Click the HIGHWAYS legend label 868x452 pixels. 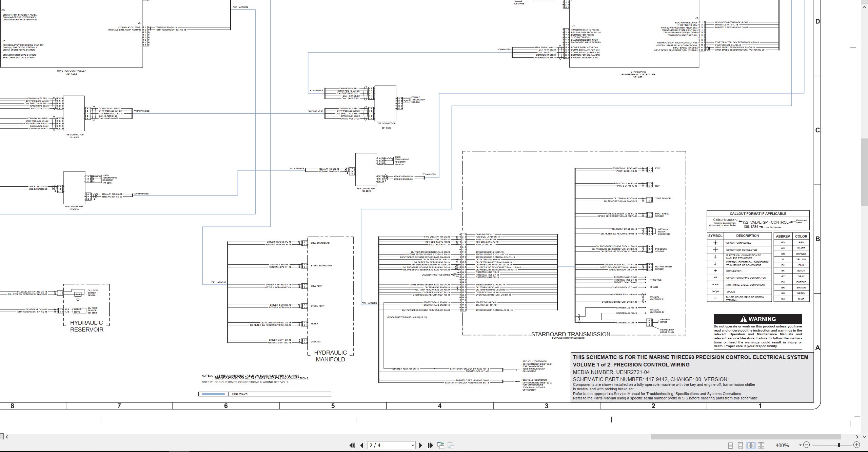click(240, 394)
